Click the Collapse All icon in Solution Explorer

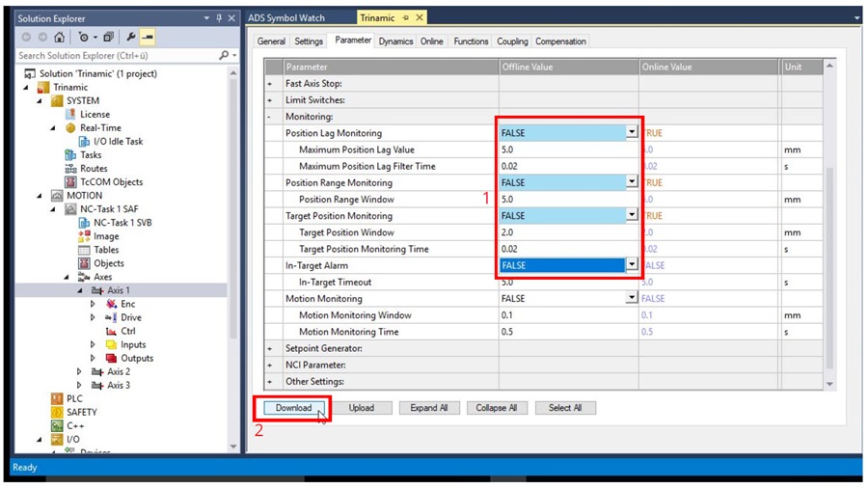pyautogui.click(x=108, y=38)
